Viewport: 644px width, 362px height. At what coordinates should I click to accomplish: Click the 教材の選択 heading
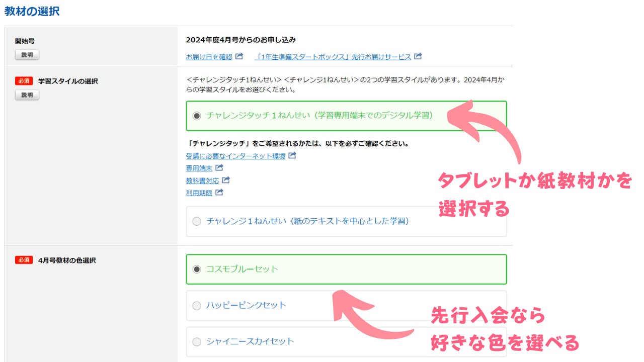pos(32,11)
